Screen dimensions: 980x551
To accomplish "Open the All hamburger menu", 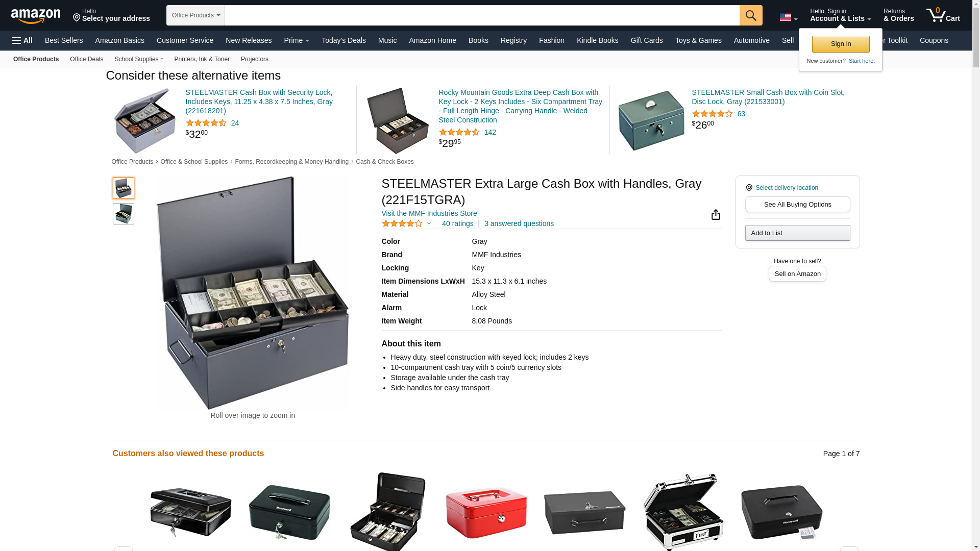I will click(22, 40).
